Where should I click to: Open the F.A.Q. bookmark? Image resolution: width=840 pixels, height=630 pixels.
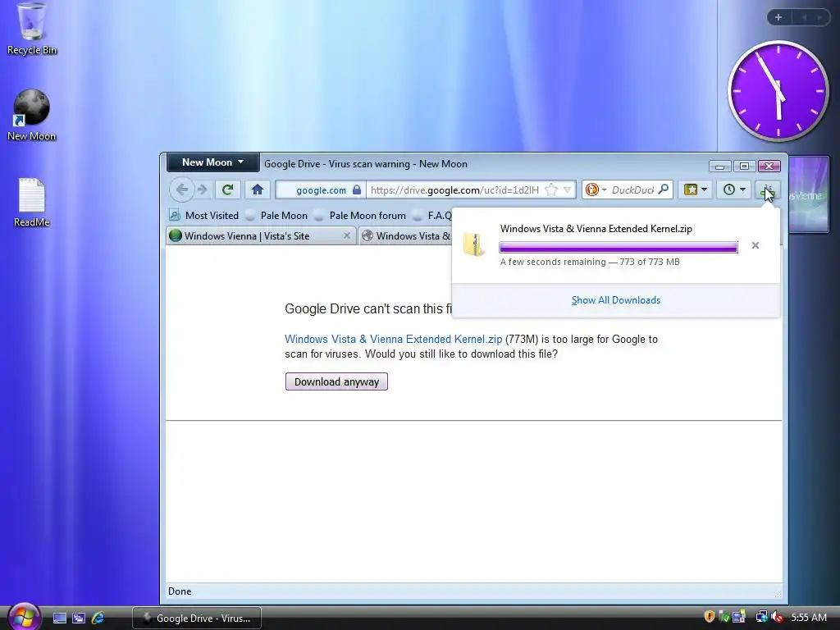[x=433, y=216]
